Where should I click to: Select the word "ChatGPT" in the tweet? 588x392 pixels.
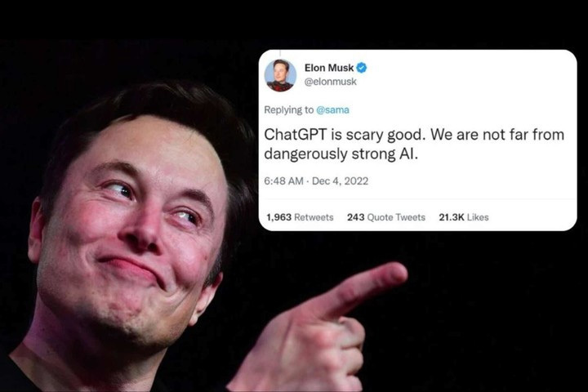click(x=296, y=135)
